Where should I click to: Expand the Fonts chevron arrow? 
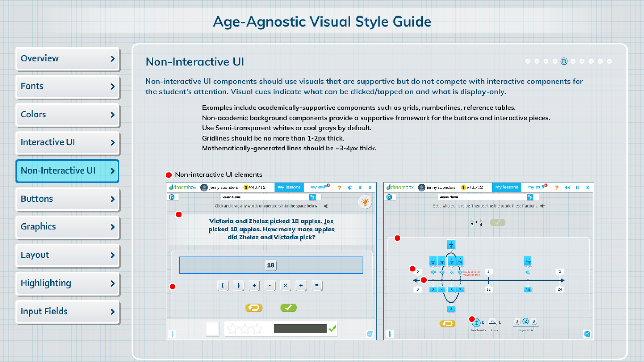click(x=112, y=87)
